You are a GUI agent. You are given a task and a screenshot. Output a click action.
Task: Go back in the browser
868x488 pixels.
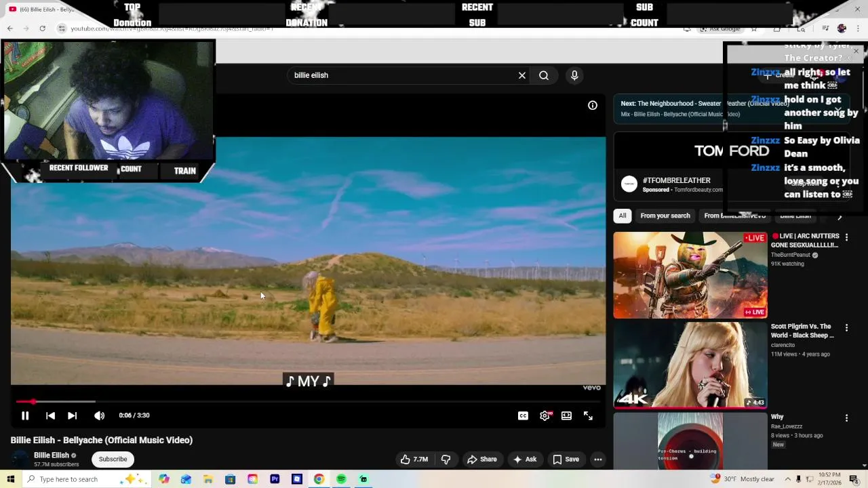pos(10,28)
